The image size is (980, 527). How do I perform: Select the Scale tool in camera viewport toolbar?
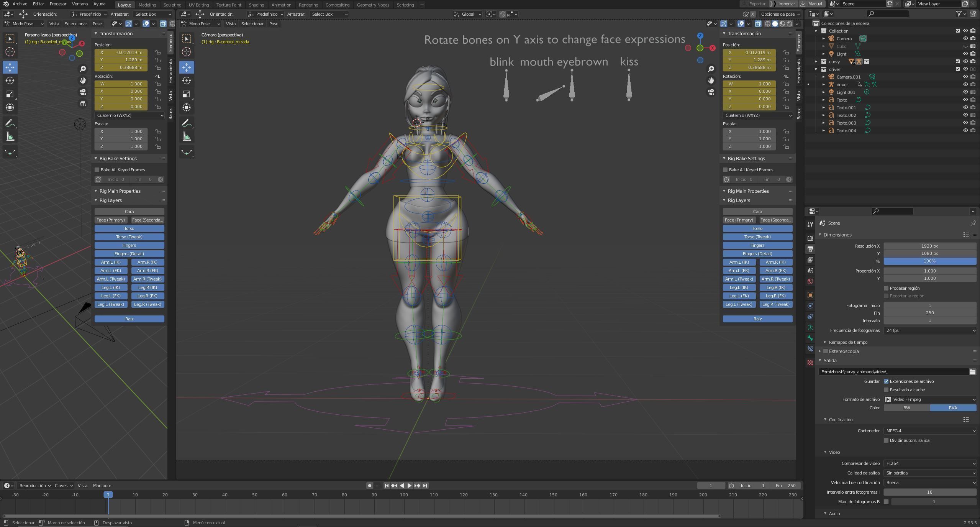pos(187,94)
